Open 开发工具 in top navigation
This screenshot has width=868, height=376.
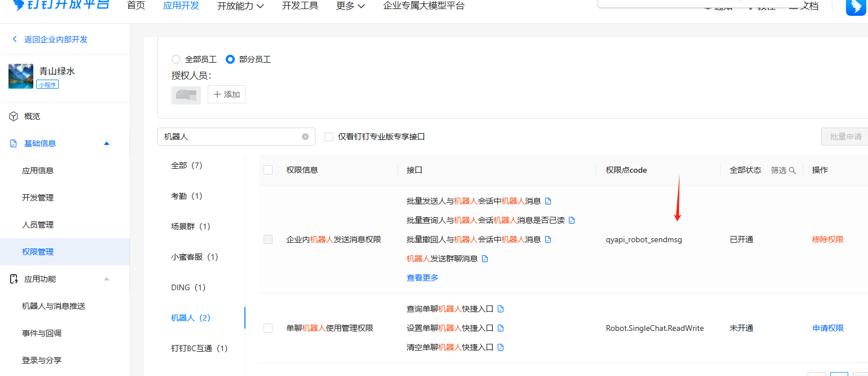pyautogui.click(x=300, y=6)
